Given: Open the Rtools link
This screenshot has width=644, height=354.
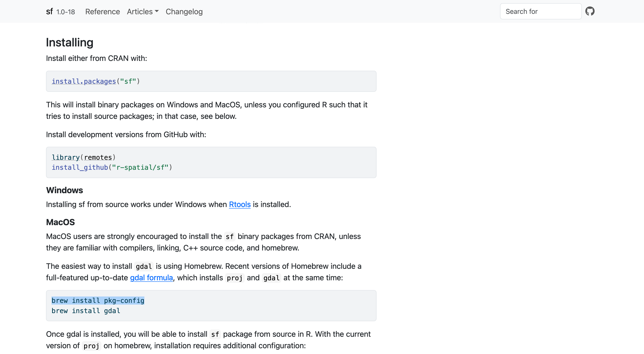Looking at the screenshot, I should (240, 204).
